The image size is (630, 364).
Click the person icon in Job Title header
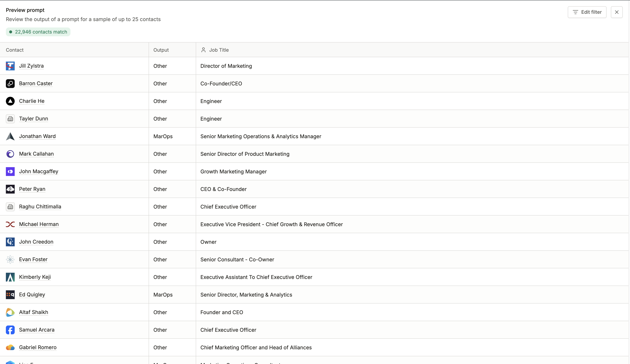[203, 50]
